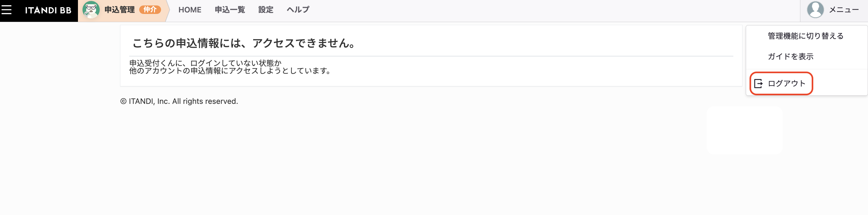Viewport: 868px width, 215px height.
Task: Click the login explanation message text
Action: pos(231,67)
